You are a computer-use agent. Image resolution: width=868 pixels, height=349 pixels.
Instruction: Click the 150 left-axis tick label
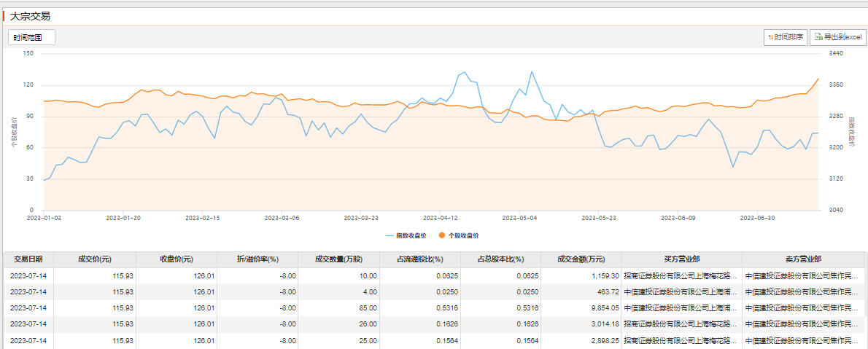tap(28, 54)
